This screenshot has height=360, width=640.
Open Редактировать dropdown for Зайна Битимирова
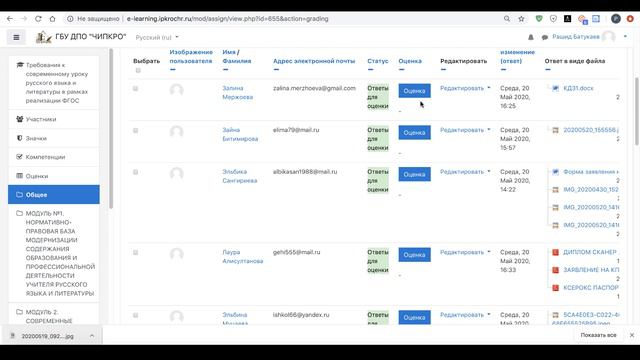[465, 130]
